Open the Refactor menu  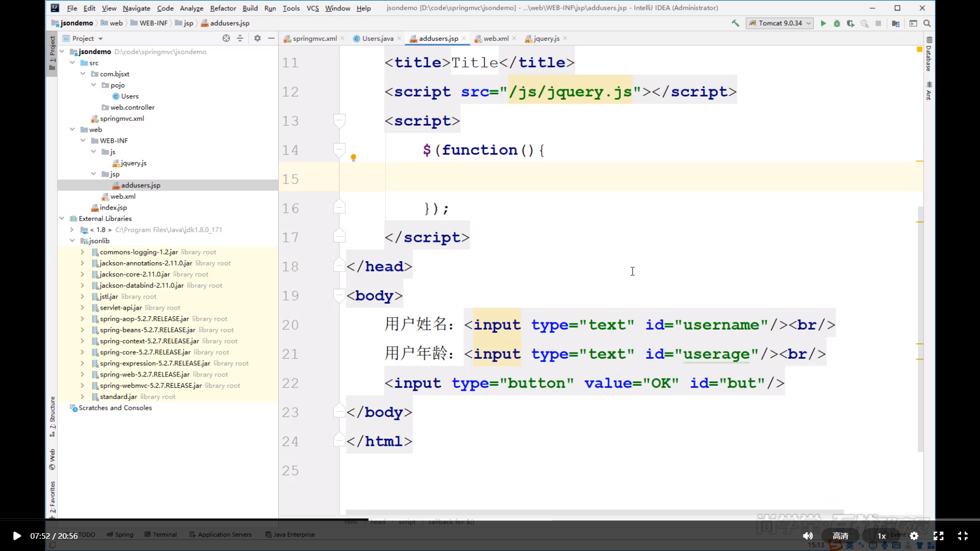pyautogui.click(x=223, y=8)
